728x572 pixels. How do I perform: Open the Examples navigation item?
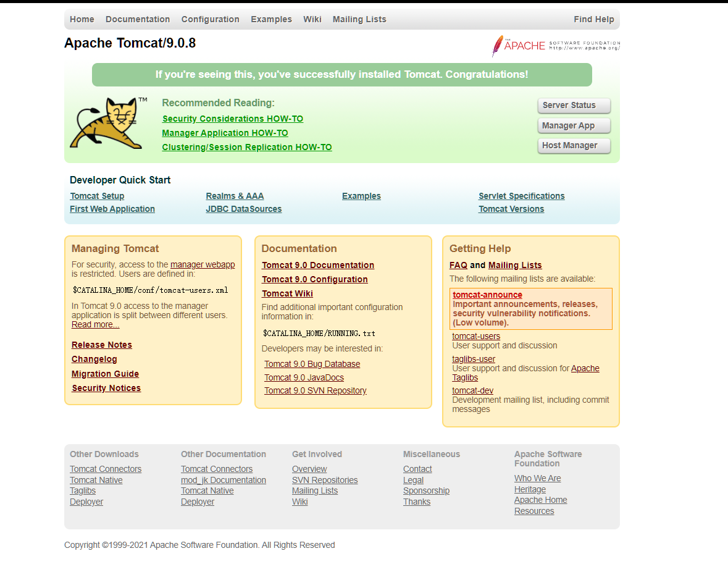pos(271,19)
